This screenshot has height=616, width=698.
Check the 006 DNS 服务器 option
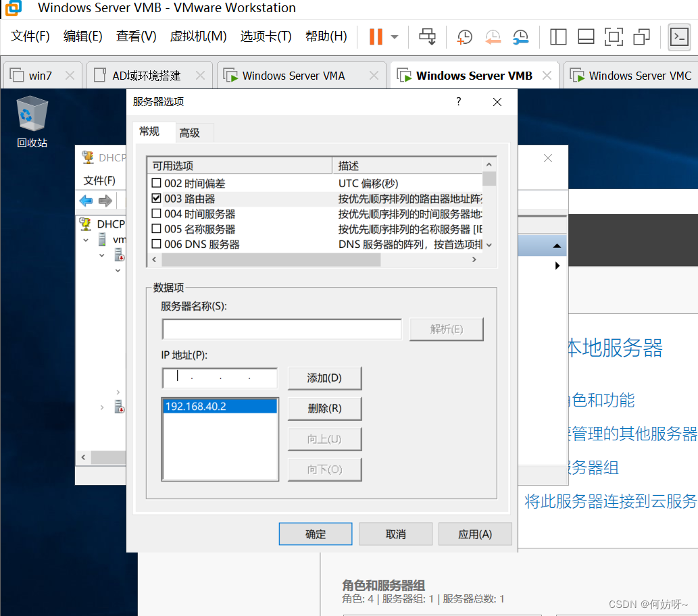click(157, 245)
